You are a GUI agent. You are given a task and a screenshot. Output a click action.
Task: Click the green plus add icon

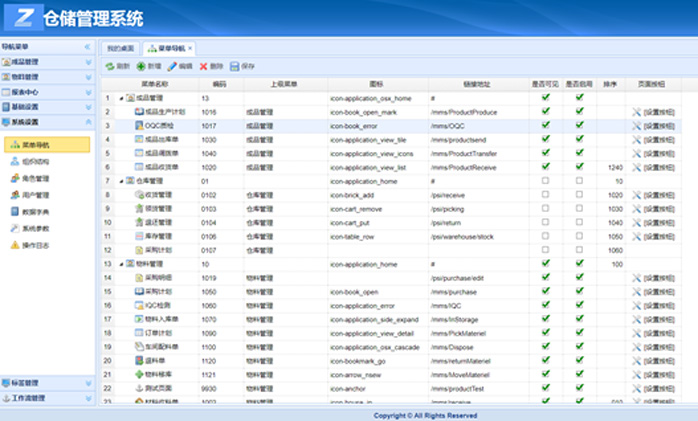click(x=141, y=66)
